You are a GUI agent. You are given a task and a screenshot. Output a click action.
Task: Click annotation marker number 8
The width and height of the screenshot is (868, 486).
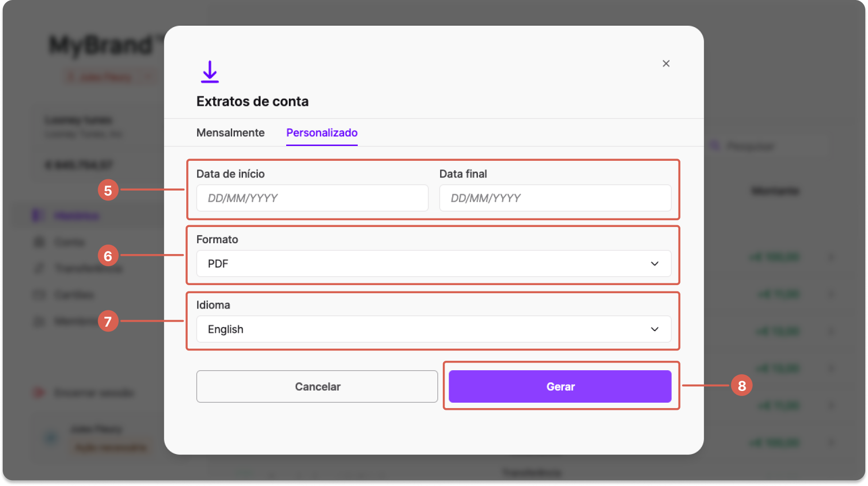click(742, 386)
